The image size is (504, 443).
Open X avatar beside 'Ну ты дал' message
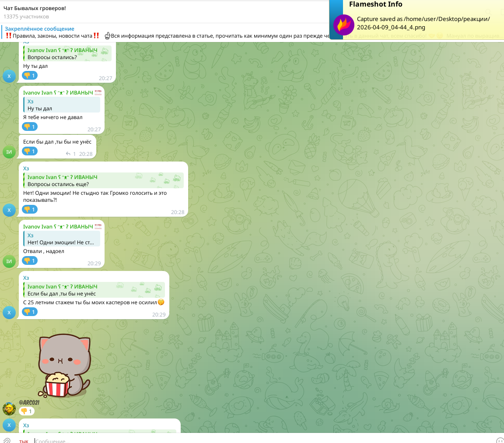click(x=9, y=76)
